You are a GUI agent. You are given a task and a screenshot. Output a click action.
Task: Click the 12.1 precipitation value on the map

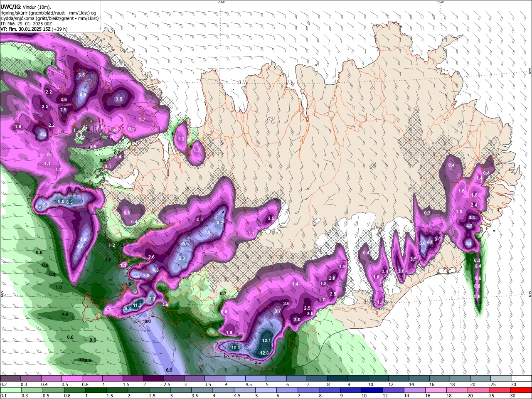point(266,341)
